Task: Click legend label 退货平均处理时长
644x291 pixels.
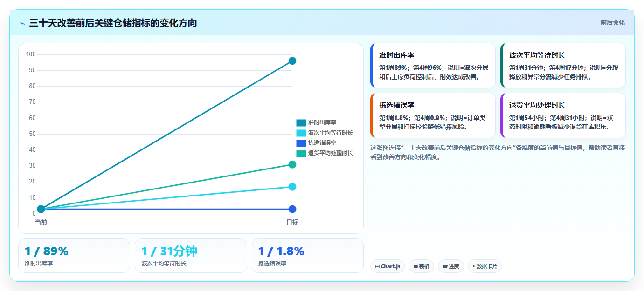Action: tap(331, 153)
